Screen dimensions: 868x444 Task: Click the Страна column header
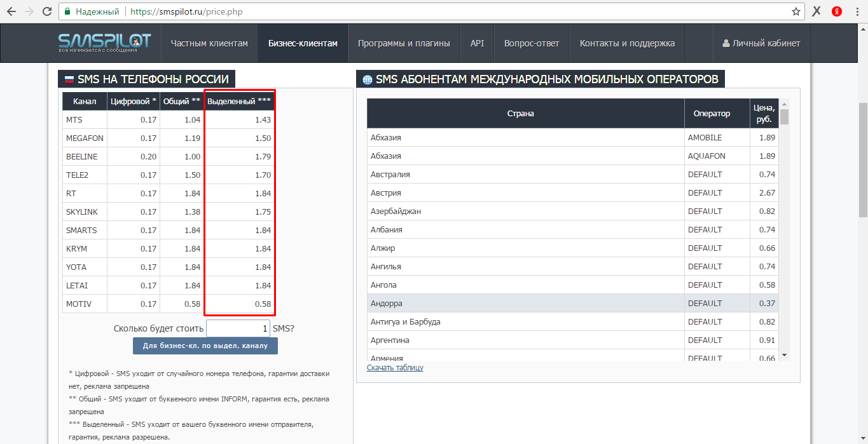(526, 113)
